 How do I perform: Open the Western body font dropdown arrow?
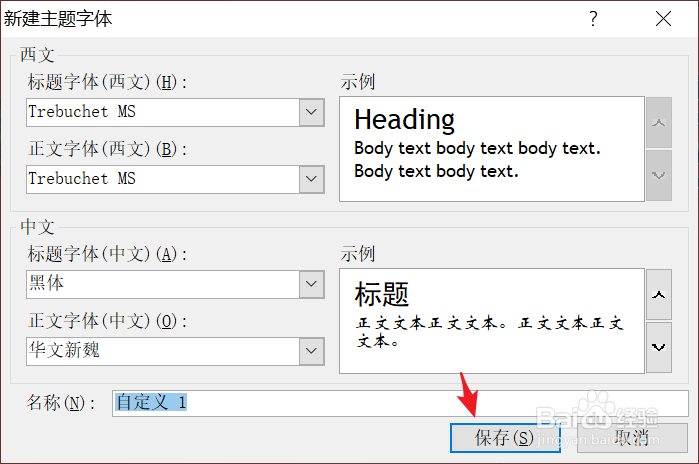(x=312, y=179)
